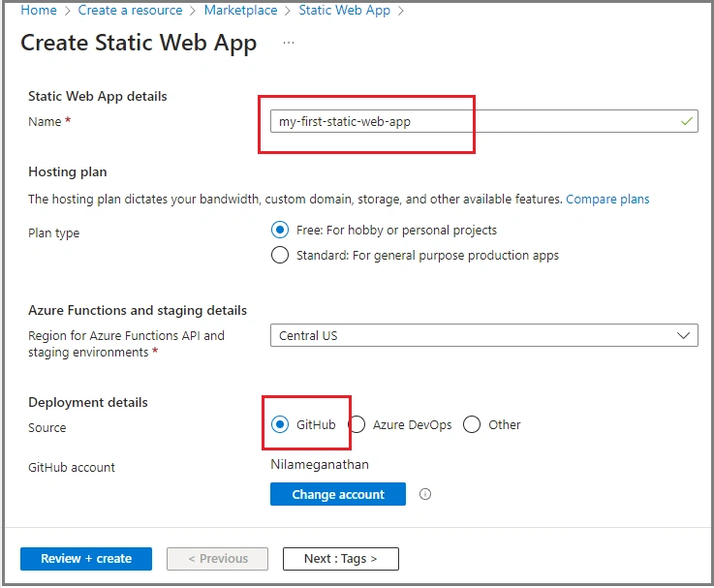Select Other as deployment source
The width and height of the screenshot is (714, 588).
click(x=472, y=424)
